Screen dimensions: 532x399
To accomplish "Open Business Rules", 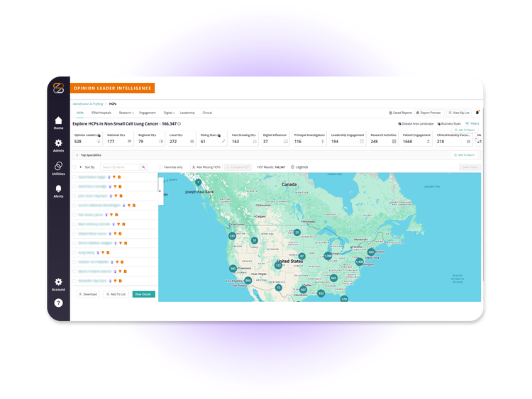I will 449,124.
